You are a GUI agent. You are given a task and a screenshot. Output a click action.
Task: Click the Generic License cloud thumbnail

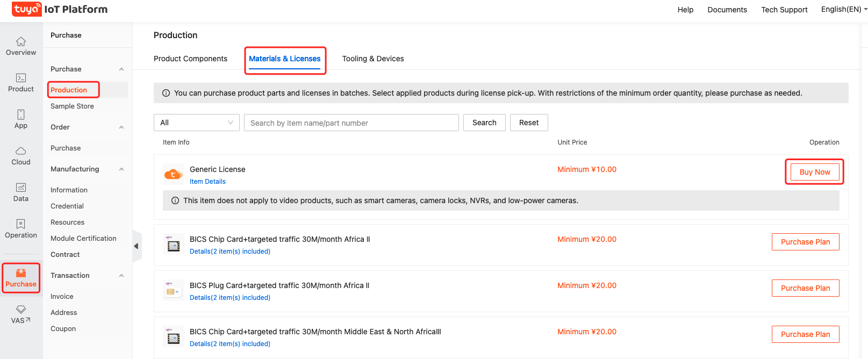click(173, 174)
